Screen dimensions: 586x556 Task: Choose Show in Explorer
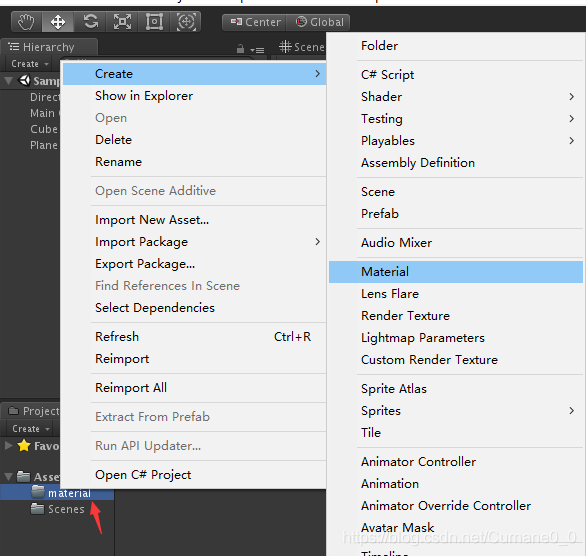tap(194, 96)
